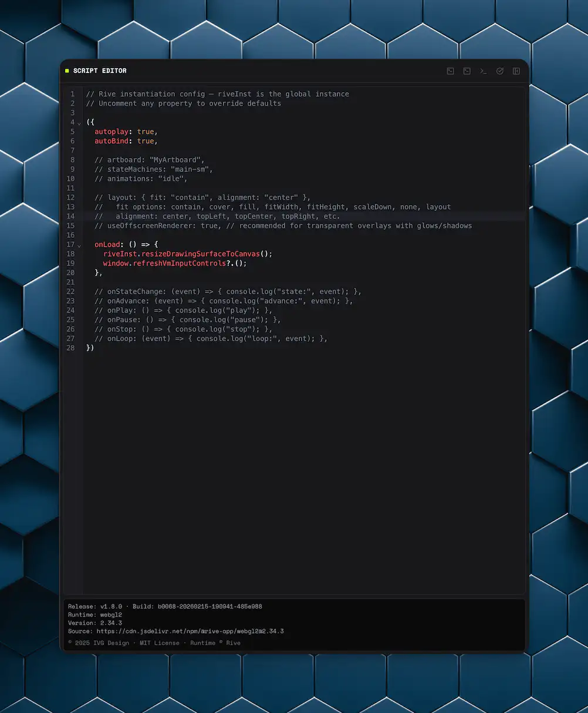Click the first square script icon in header
Screen dimensions: 588x713
450,71
